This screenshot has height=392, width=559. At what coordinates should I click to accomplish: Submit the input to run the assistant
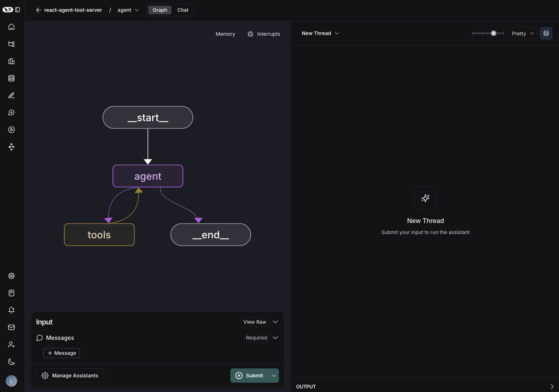[250, 375]
